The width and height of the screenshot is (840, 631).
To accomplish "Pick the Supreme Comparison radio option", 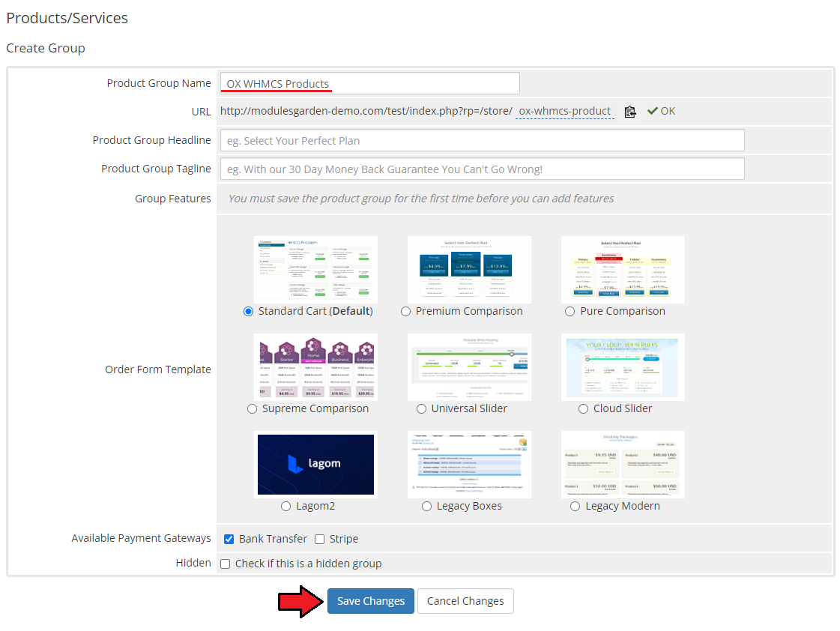I will point(252,409).
